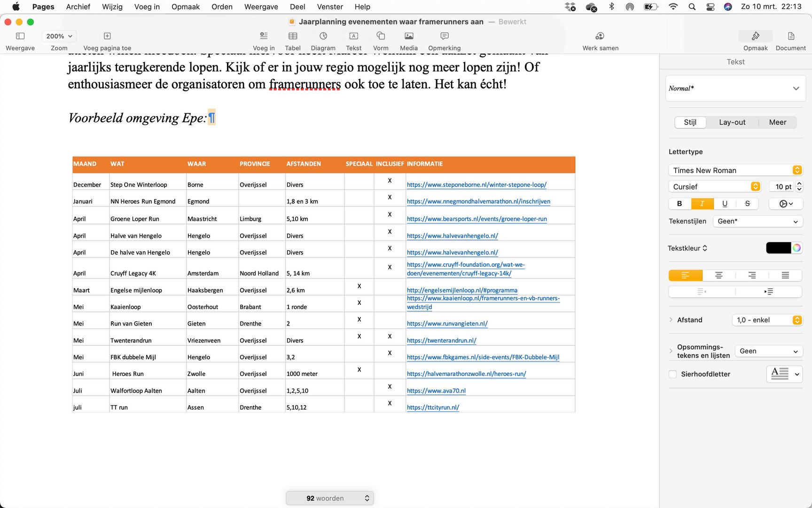The image size is (812, 508).
Task: Add a comment with Opmerking icon
Action: tap(445, 36)
